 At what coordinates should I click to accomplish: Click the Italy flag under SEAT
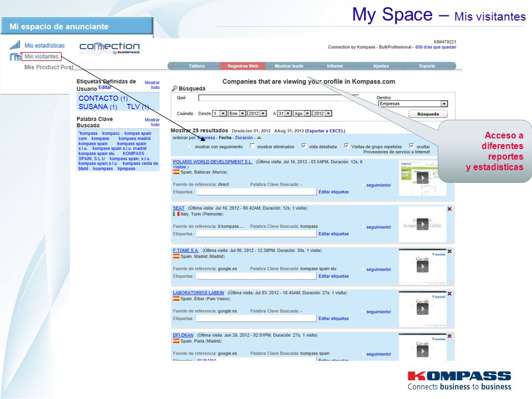tap(176, 214)
